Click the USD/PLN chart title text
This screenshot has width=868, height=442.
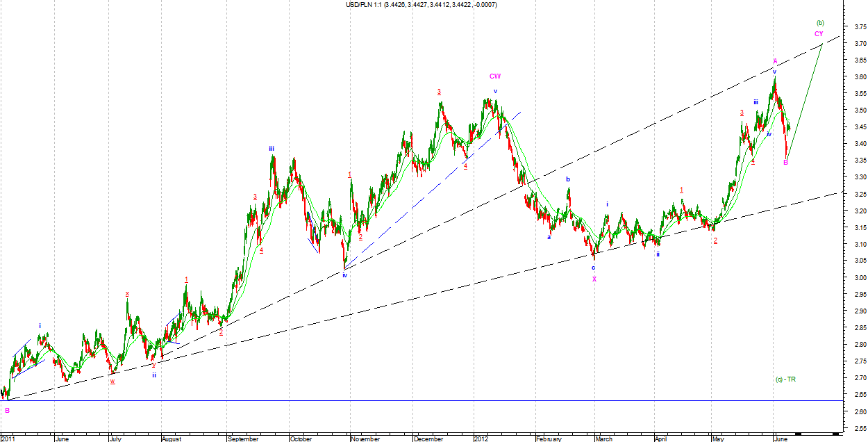tap(421, 5)
